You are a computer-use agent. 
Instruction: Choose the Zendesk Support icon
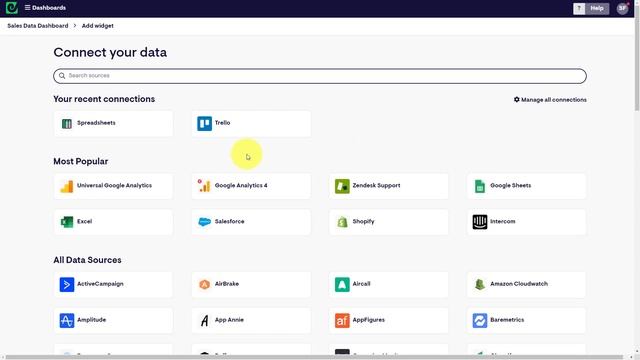342,186
